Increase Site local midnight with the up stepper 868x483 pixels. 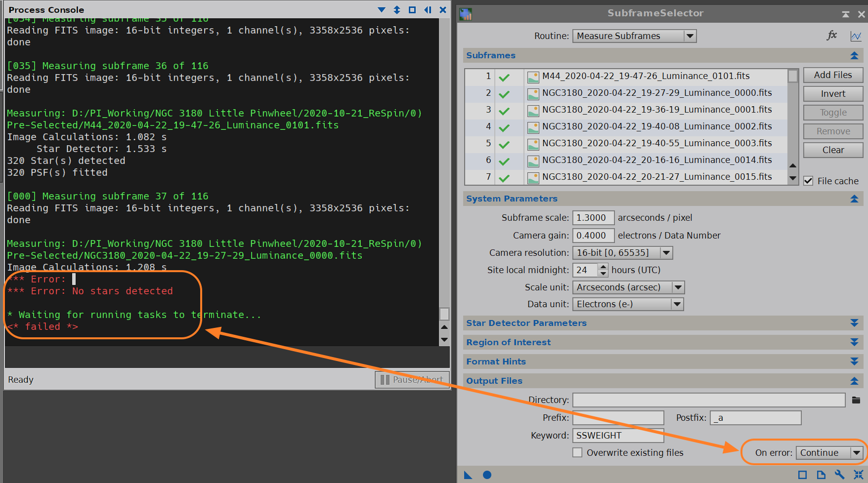click(603, 267)
